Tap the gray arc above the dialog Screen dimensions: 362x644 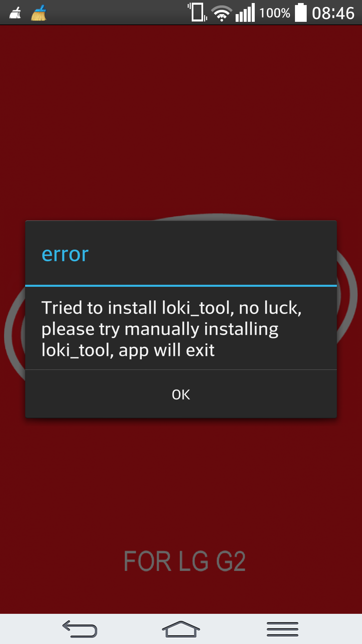pos(216,217)
